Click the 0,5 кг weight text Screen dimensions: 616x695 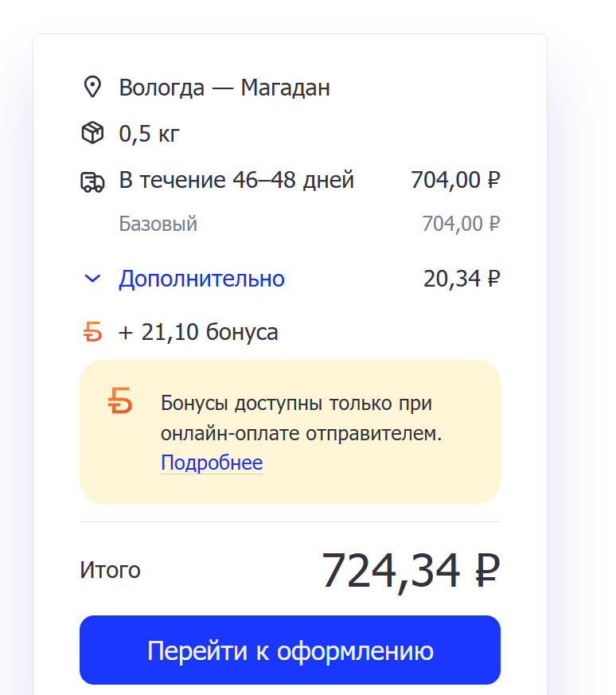[149, 134]
